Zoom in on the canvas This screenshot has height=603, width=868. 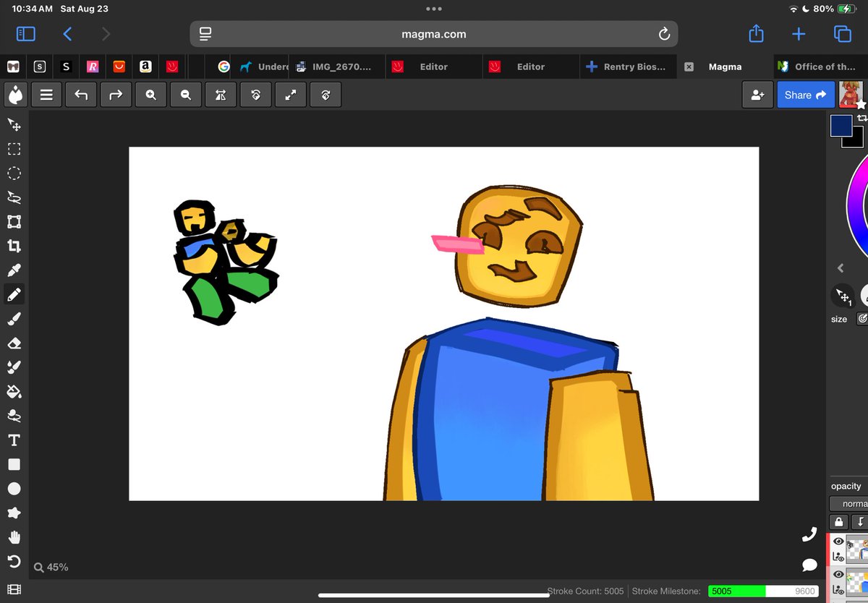click(x=150, y=95)
